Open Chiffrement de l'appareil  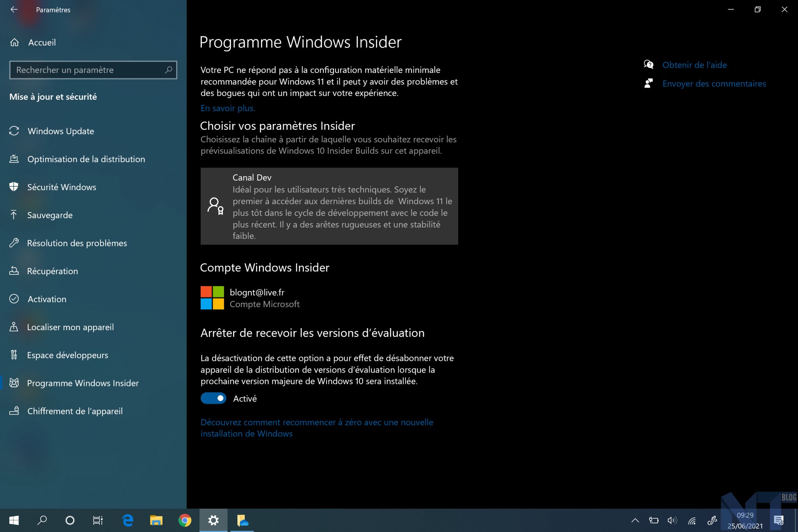tap(75, 412)
